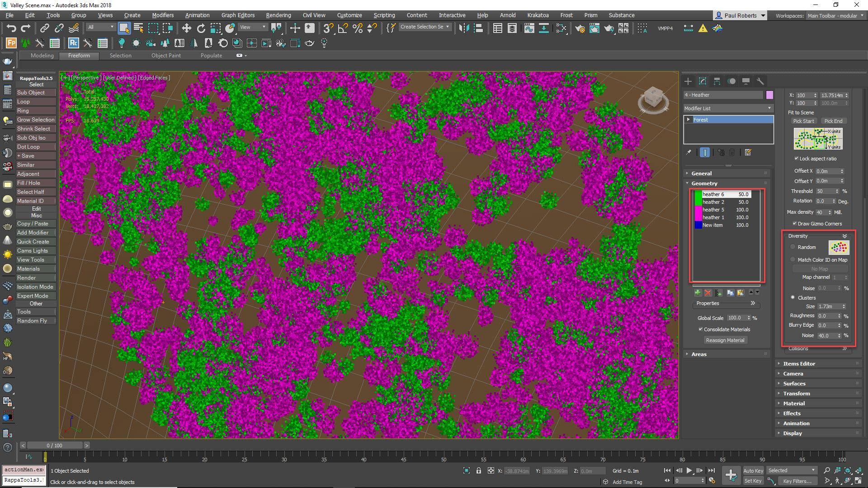
Task: Expand the Items Editor rollout
Action: 799,363
